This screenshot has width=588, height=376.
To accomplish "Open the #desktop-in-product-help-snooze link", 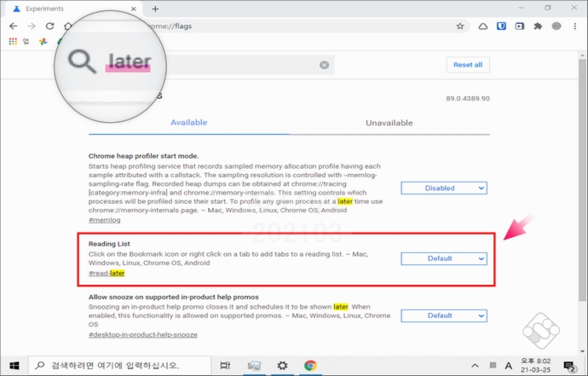I will [143, 335].
